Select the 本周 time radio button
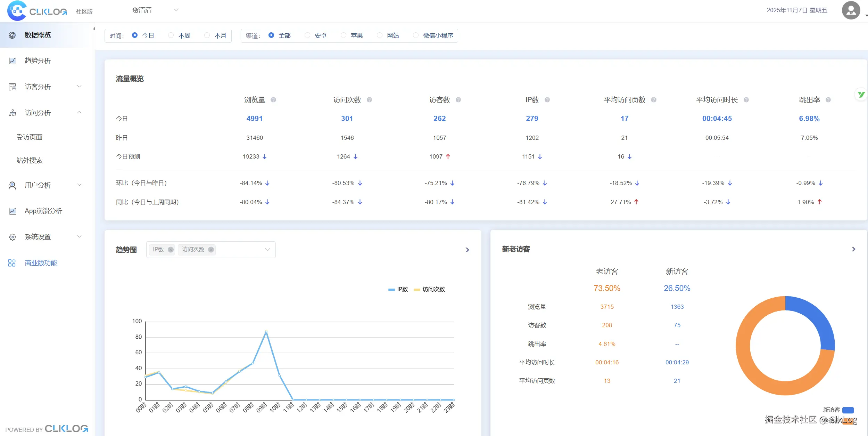 click(171, 35)
